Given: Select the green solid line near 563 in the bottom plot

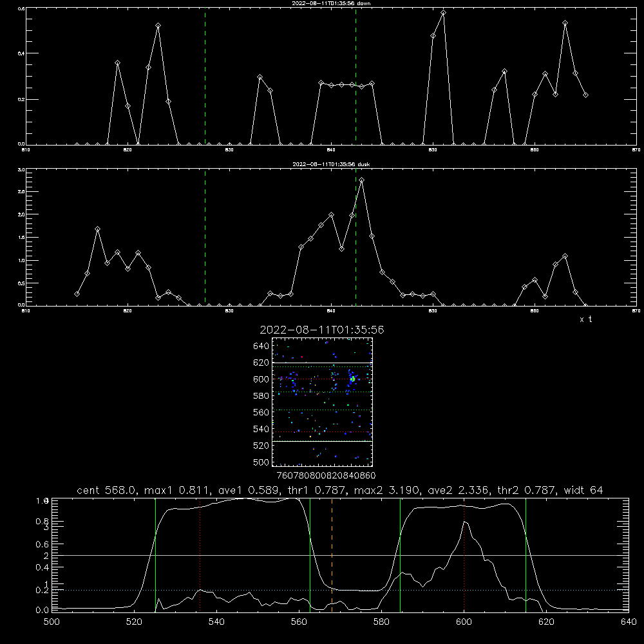Looking at the screenshot, I should [x=310, y=554].
